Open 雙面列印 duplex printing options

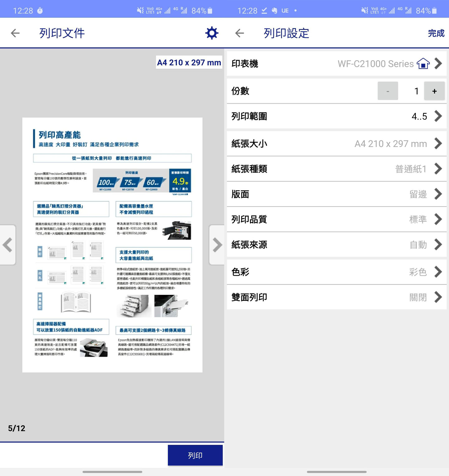coord(337,297)
